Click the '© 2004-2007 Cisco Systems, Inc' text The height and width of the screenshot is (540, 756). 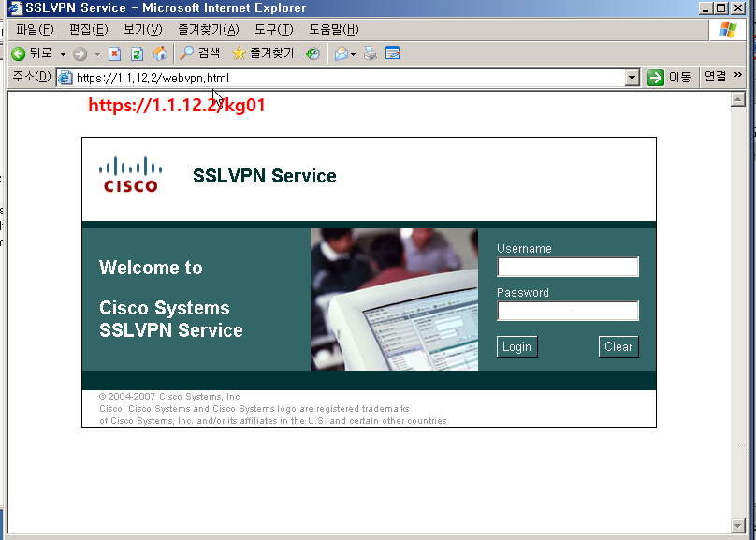pos(169,396)
